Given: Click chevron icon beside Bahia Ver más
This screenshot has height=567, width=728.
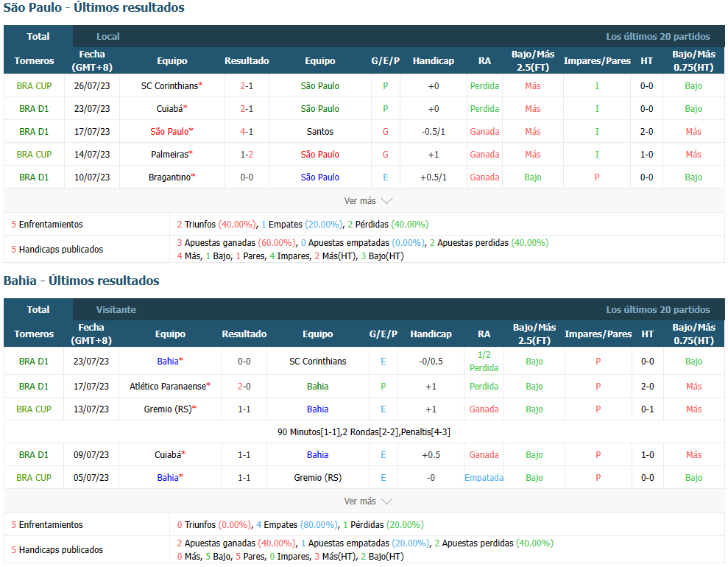Looking at the screenshot, I should pos(386,501).
